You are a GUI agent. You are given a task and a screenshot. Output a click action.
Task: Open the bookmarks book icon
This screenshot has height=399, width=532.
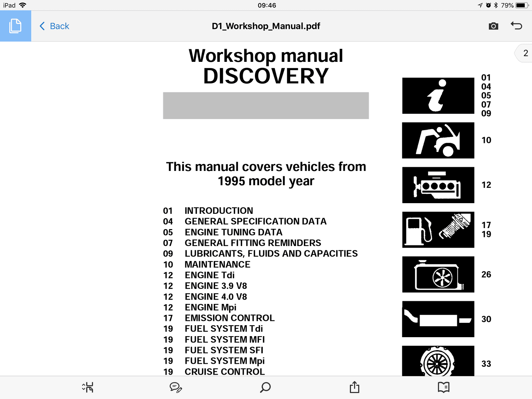coord(444,387)
